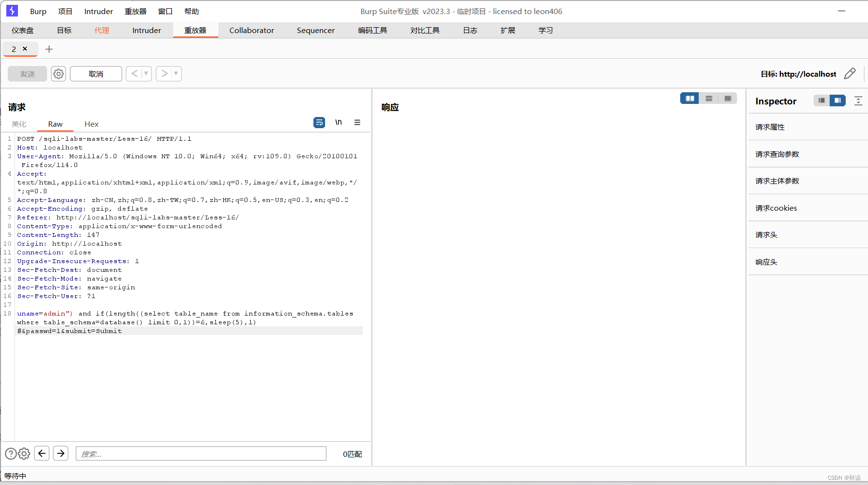
Task: Add a new Repeater tab
Action: pyautogui.click(x=49, y=49)
